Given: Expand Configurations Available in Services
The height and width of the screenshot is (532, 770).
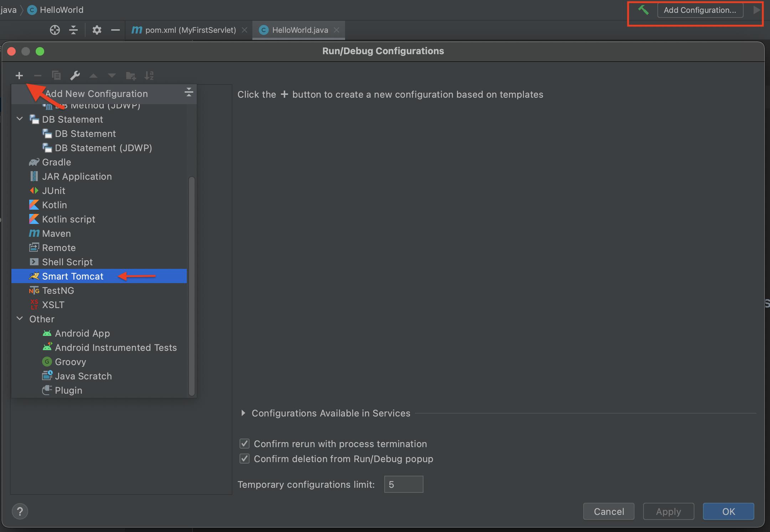Looking at the screenshot, I should tap(243, 413).
